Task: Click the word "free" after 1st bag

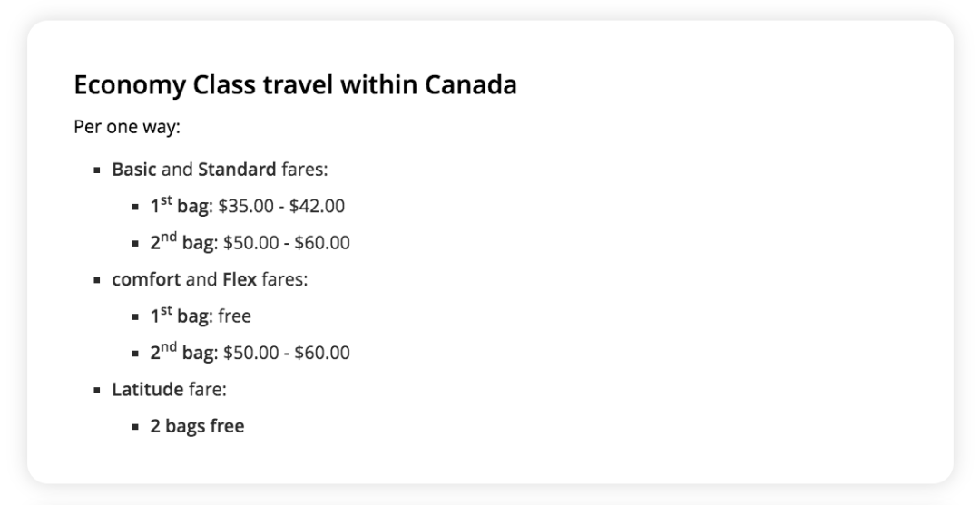Action: pyautogui.click(x=234, y=317)
